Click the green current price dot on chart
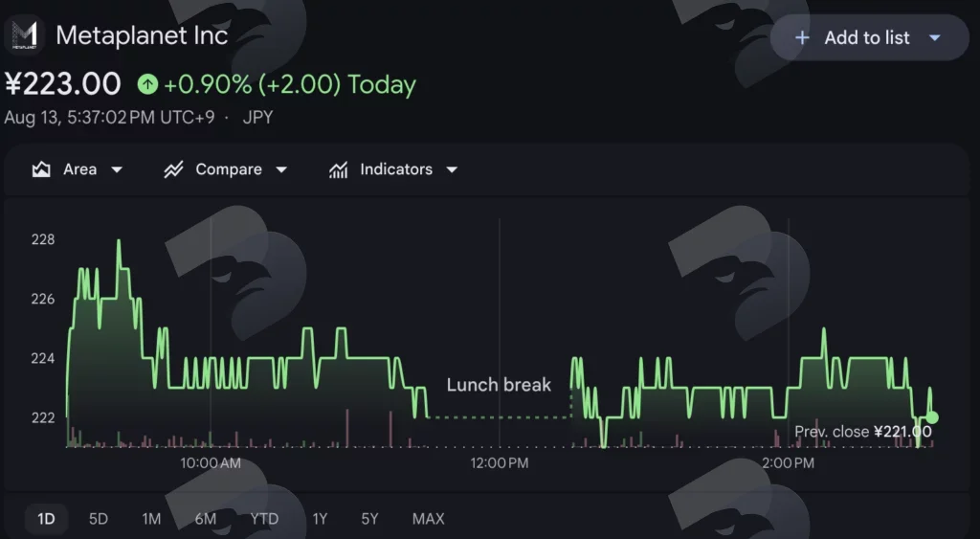The height and width of the screenshot is (539, 980). (932, 417)
